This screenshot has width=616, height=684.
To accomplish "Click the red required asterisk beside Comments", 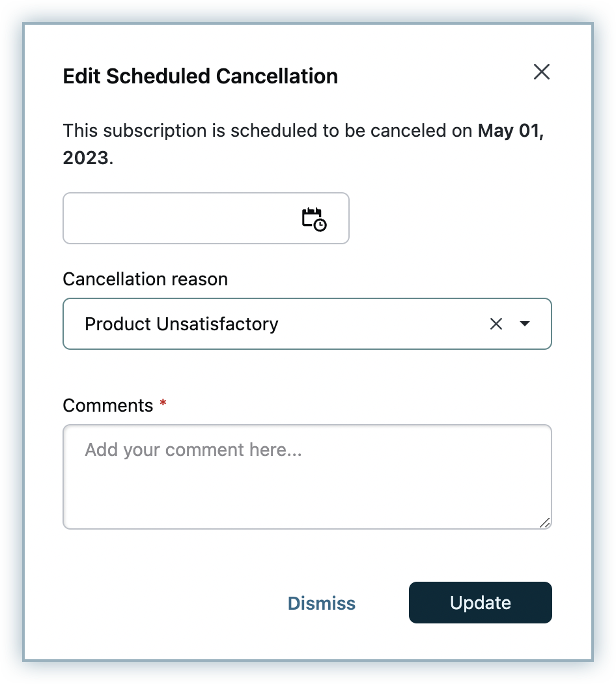I will coord(163,405).
